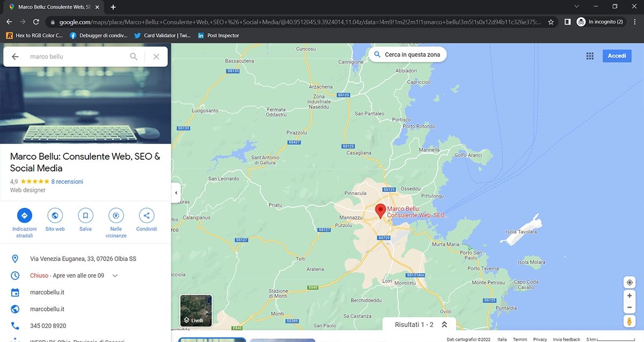
Task: Open tab search dropdown chevron
Action: (x=576, y=6)
